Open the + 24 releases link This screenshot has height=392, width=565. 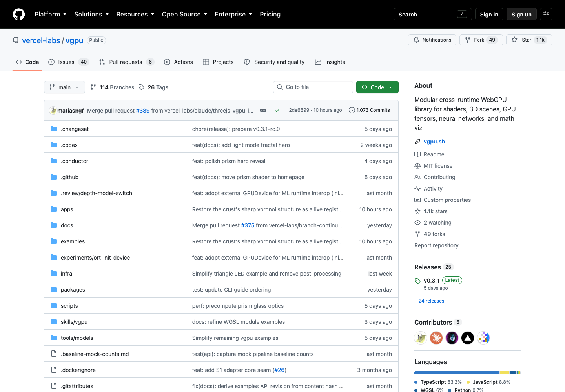(x=429, y=301)
